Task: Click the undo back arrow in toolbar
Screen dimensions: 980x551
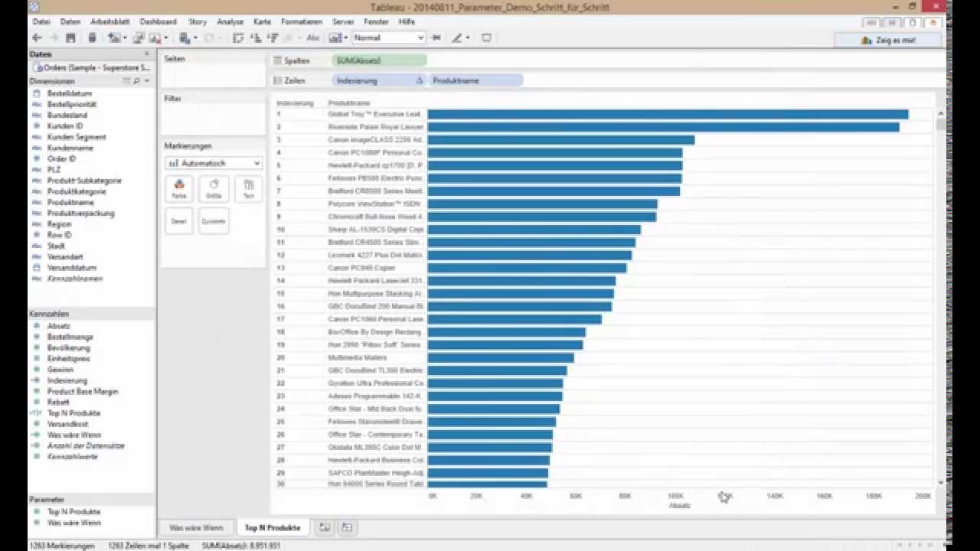Action: [38, 37]
